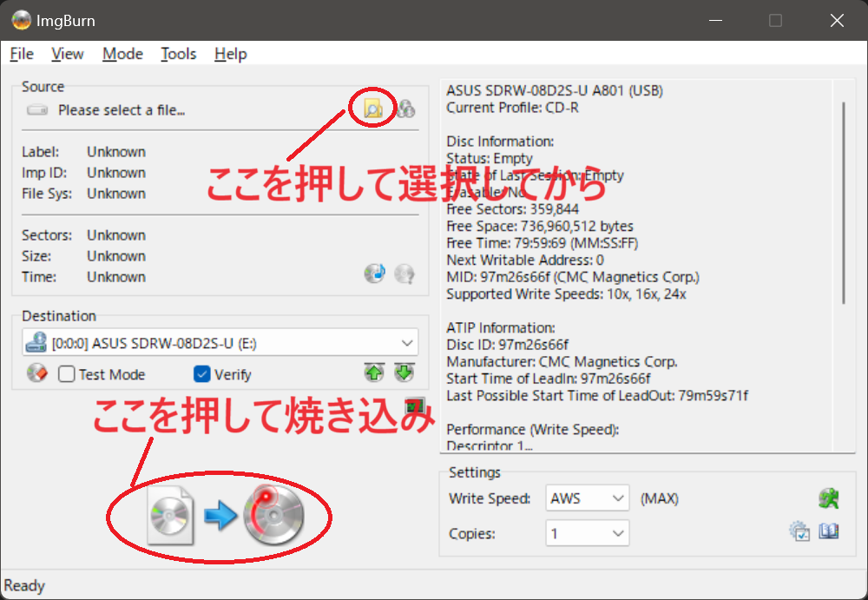The width and height of the screenshot is (868, 600).
Task: Click the 'Disc Information:' heading
Action: point(501,142)
